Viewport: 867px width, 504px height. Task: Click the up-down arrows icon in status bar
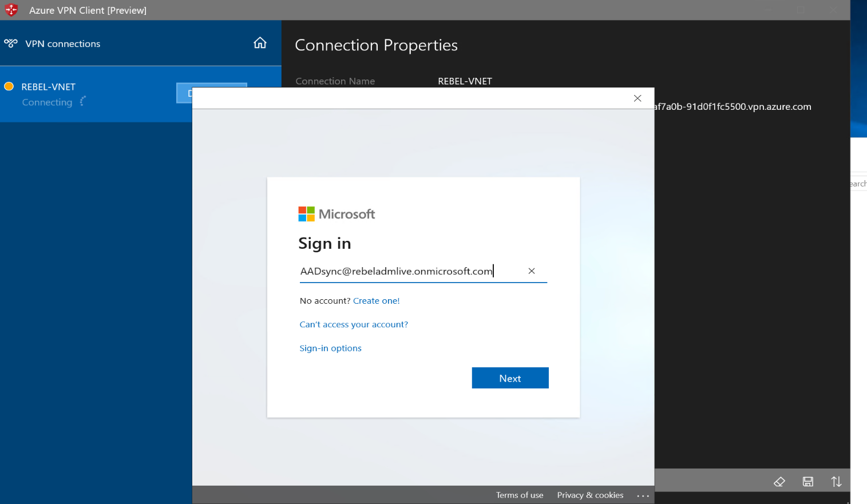pyautogui.click(x=836, y=482)
